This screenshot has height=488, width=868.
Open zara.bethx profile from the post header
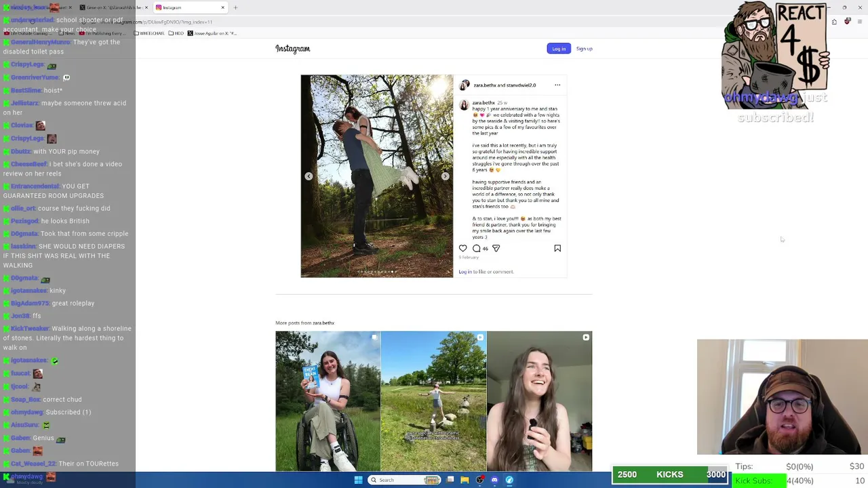485,85
